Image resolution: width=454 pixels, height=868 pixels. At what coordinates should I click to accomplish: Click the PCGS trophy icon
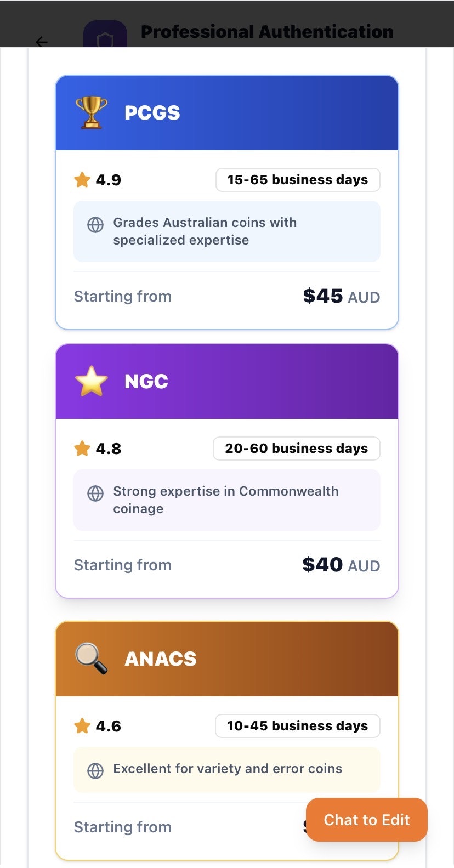pyautogui.click(x=92, y=112)
